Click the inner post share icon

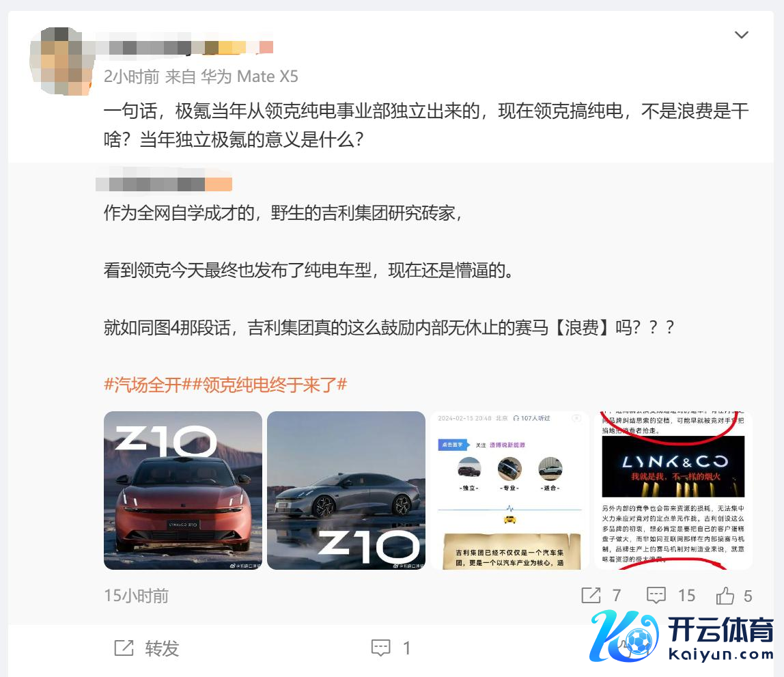591,596
